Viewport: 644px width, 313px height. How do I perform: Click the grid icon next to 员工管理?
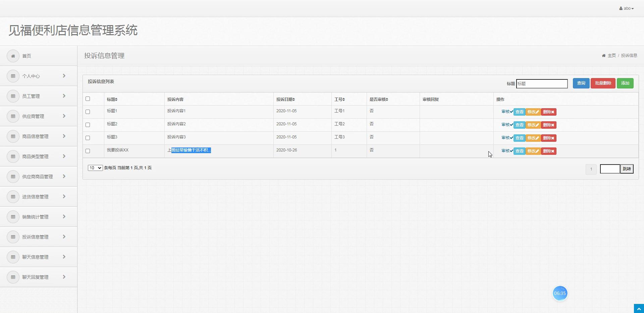pos(13,96)
